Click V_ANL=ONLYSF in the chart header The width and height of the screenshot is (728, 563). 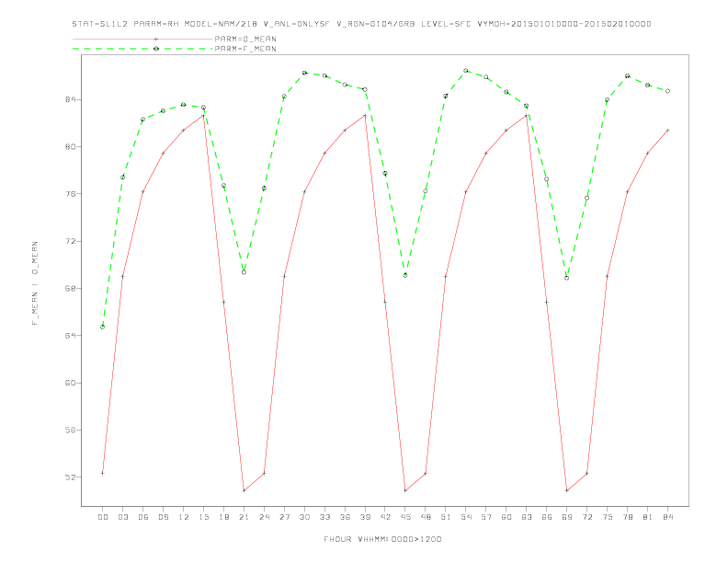pyautogui.click(x=296, y=24)
